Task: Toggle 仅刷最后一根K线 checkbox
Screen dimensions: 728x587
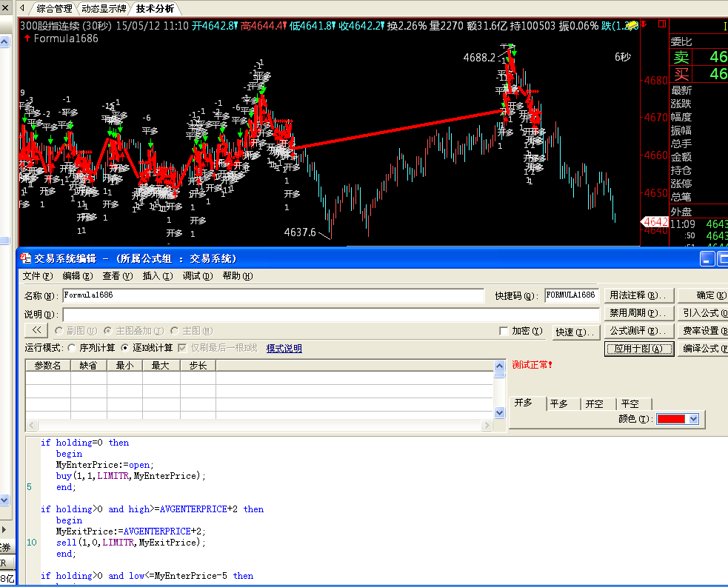Action: (182, 348)
